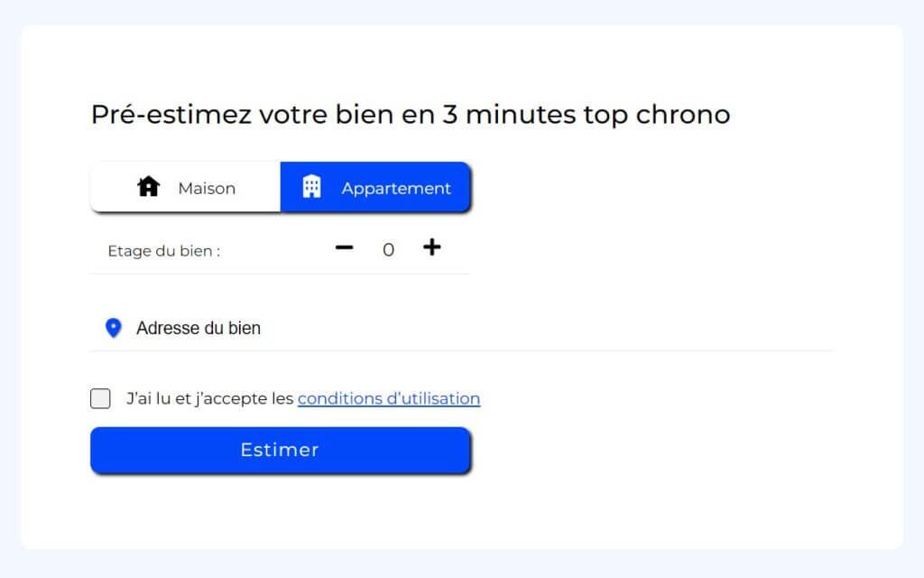Image resolution: width=924 pixels, height=578 pixels.
Task: Click the Etage du bien label
Action: [x=162, y=251]
